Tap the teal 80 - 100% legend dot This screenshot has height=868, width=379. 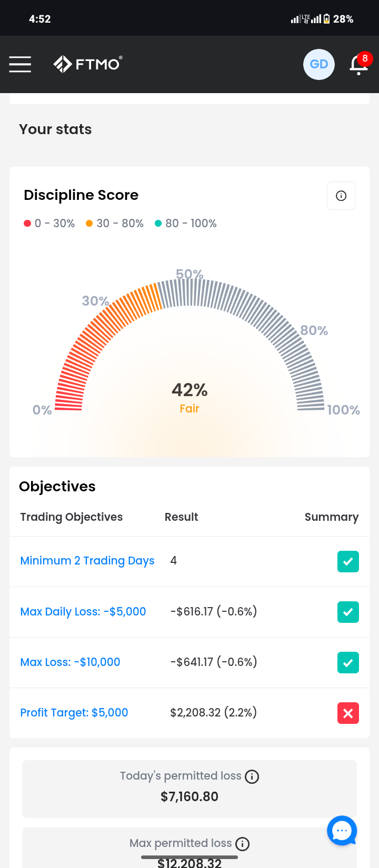tap(158, 224)
